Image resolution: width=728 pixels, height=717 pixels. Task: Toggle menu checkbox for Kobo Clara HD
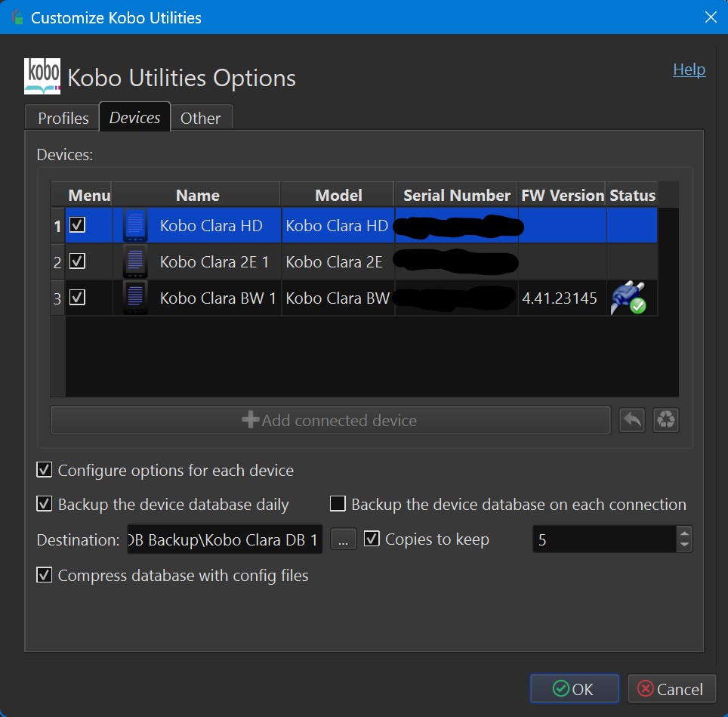point(77,224)
